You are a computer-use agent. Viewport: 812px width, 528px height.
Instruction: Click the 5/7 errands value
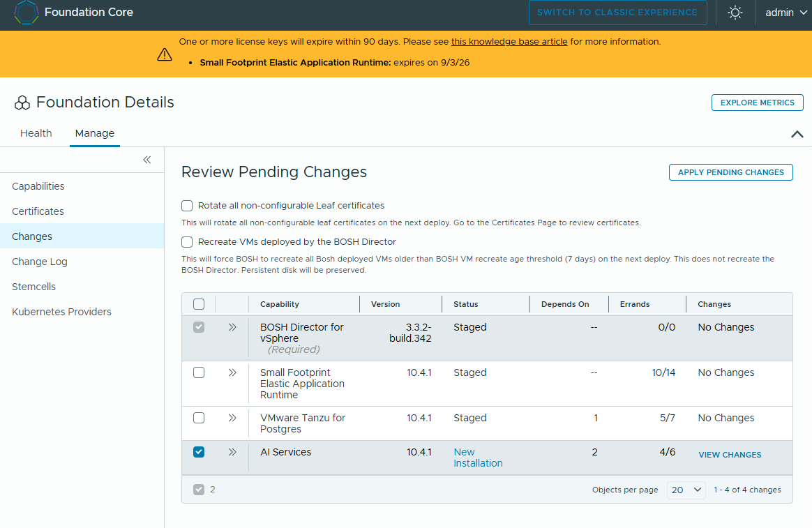coord(668,418)
